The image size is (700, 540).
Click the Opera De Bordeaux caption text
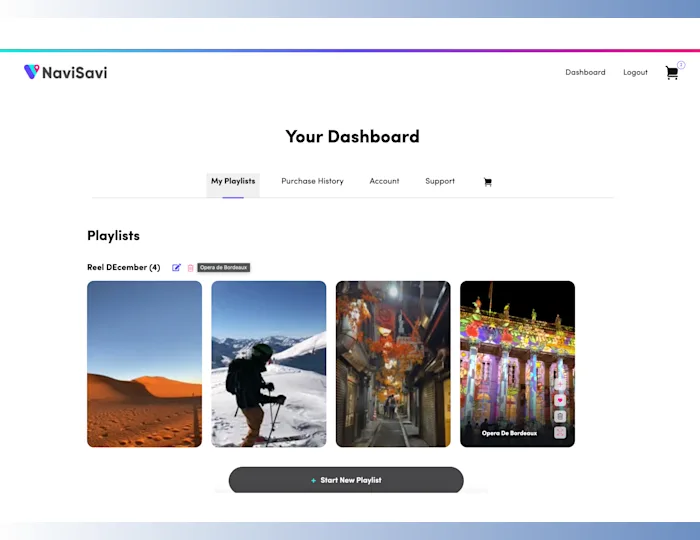[x=509, y=433]
